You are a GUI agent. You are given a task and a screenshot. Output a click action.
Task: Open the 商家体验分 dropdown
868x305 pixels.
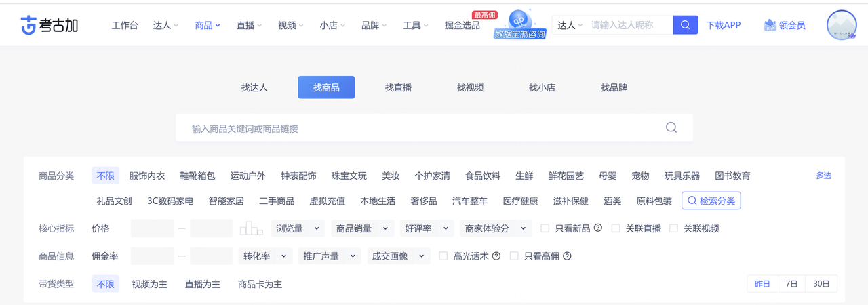[x=495, y=228]
